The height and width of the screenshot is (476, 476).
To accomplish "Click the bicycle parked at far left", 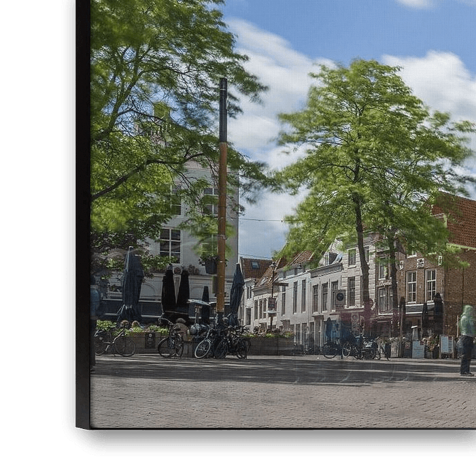I will click(x=114, y=342).
